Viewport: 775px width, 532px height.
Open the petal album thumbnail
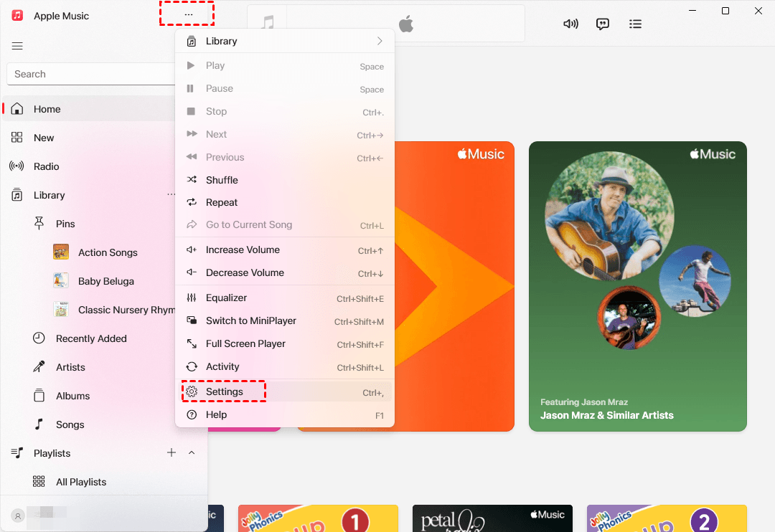coord(492,518)
